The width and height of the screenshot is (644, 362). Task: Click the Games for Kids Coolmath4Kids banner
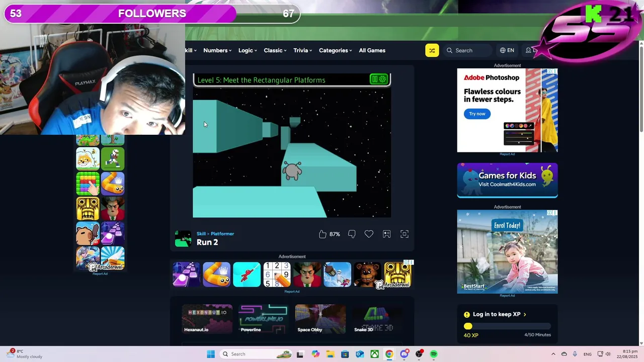tap(507, 180)
